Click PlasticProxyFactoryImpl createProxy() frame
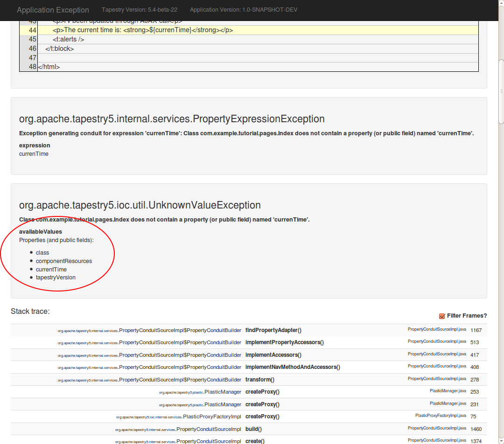 [262, 416]
